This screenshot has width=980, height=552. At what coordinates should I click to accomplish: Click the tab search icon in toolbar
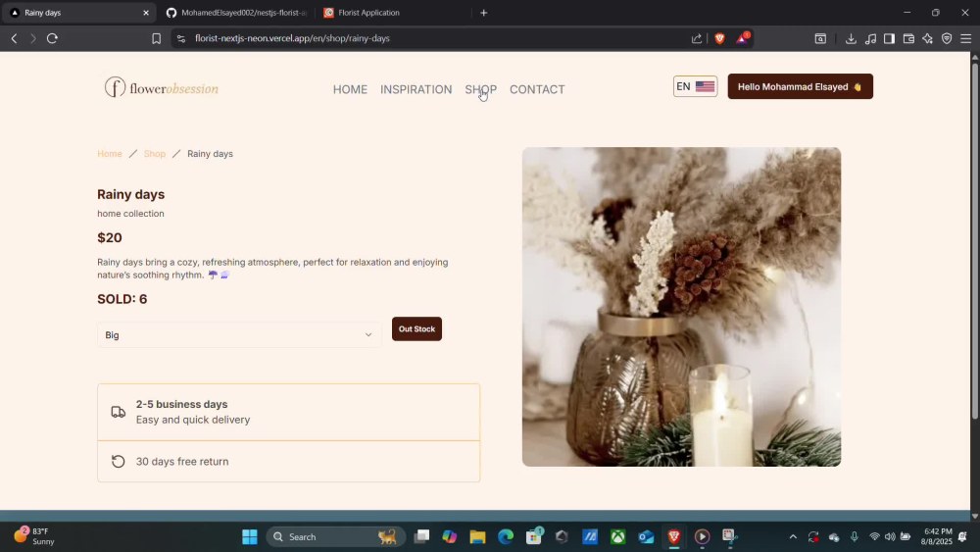[x=820, y=39]
